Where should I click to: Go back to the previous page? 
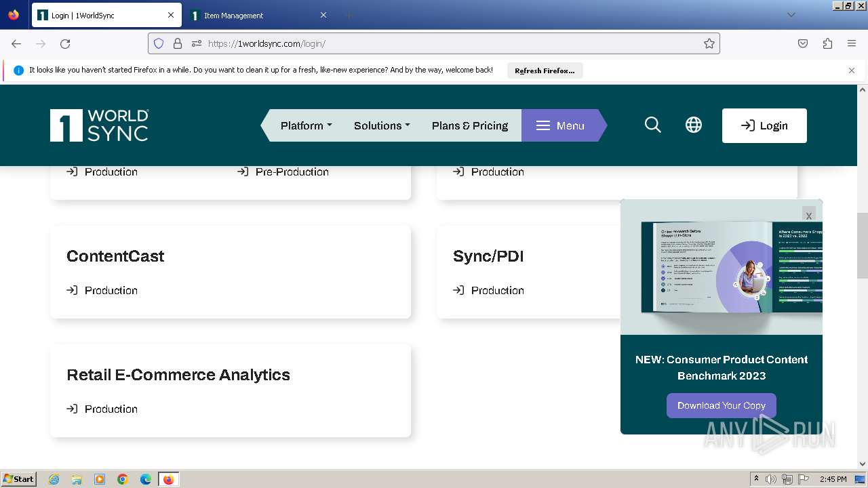(16, 43)
